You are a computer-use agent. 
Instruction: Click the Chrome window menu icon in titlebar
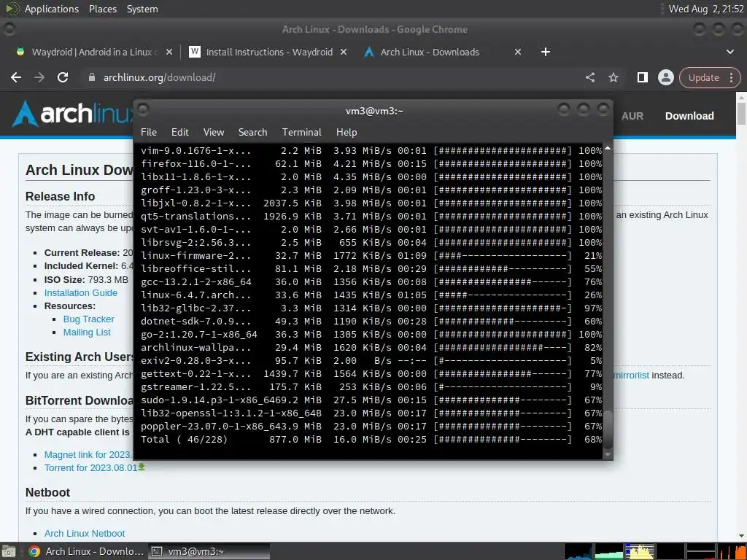point(9,29)
